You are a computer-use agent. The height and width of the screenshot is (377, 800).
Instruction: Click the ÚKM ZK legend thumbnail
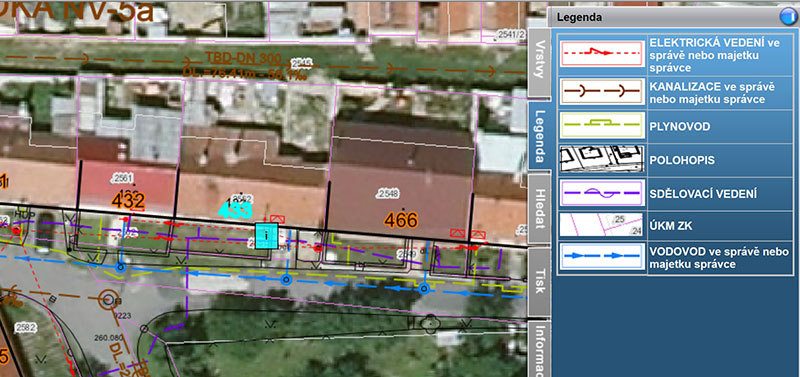(601, 225)
